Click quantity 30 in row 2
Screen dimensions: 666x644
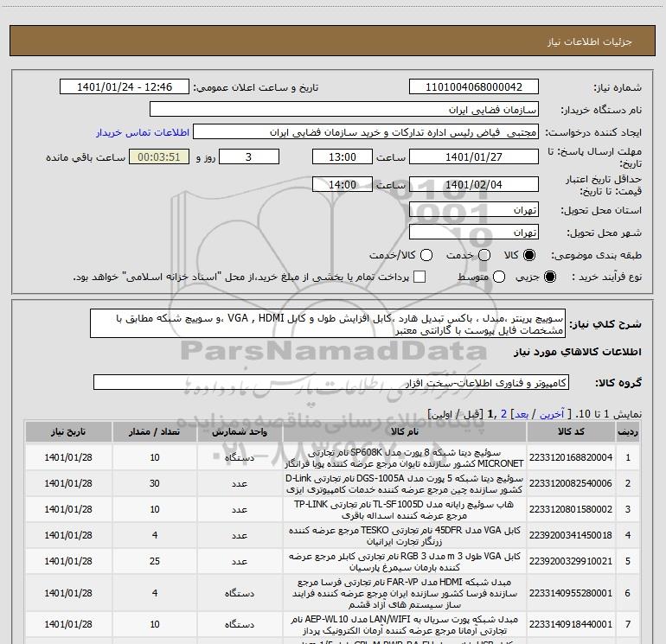tap(155, 483)
